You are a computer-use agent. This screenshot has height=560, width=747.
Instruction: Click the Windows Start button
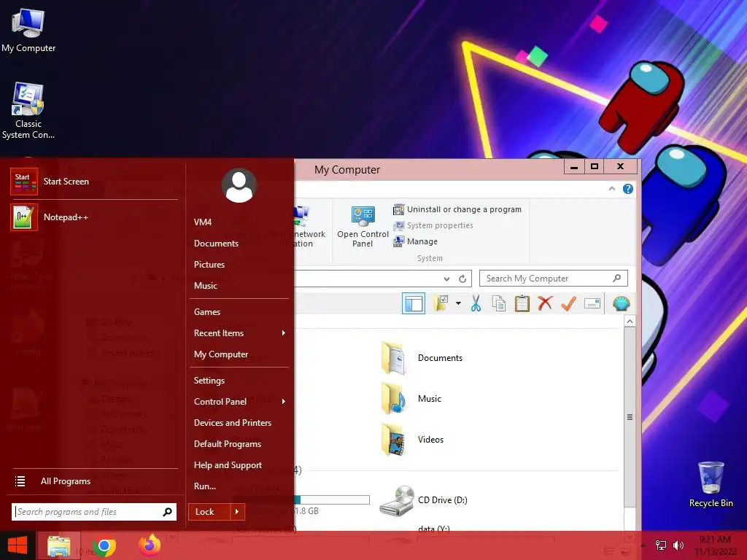pyautogui.click(x=18, y=545)
